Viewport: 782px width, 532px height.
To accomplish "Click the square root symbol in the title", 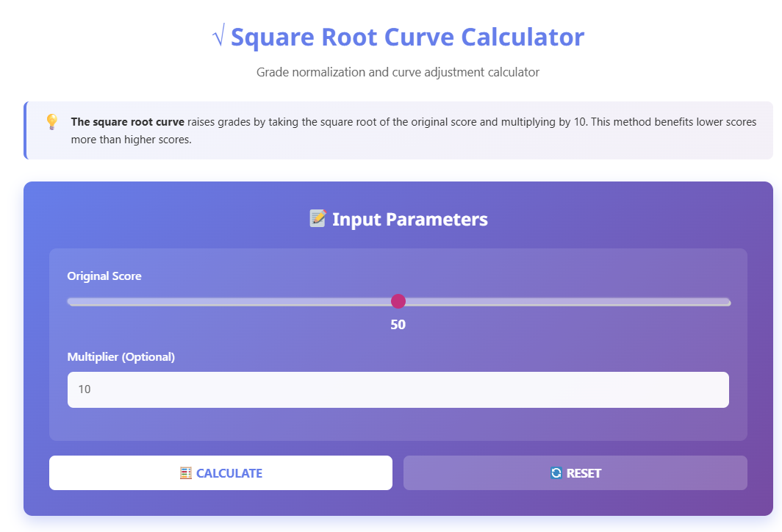I will click(x=218, y=37).
